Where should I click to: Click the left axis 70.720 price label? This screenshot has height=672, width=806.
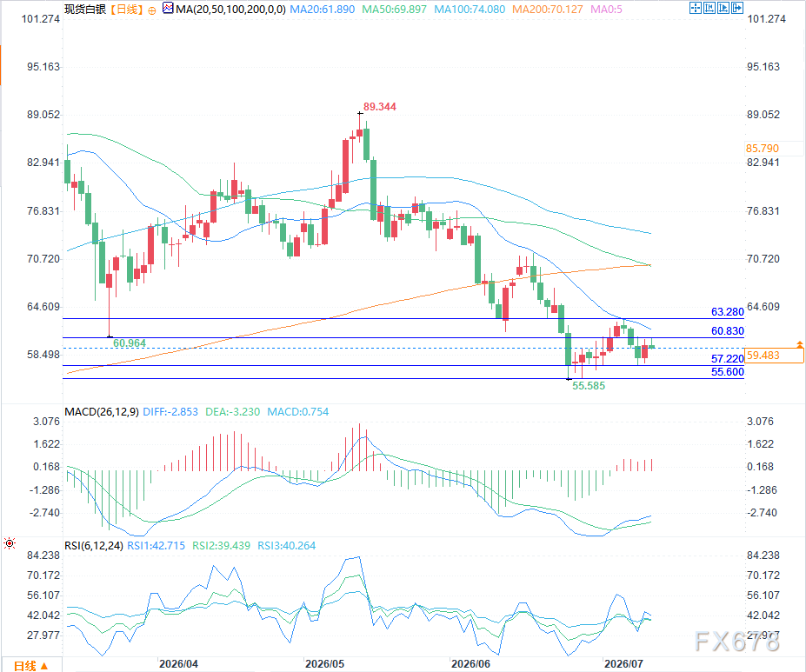(43, 259)
